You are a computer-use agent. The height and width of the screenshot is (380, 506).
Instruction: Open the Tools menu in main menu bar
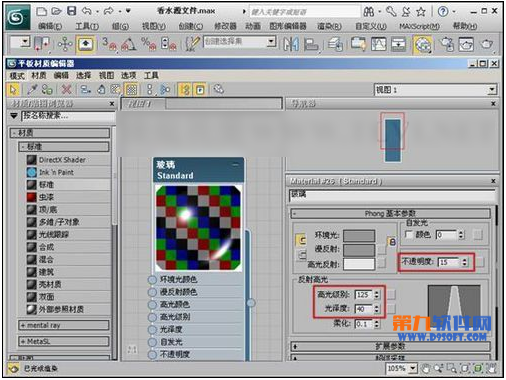coord(87,26)
